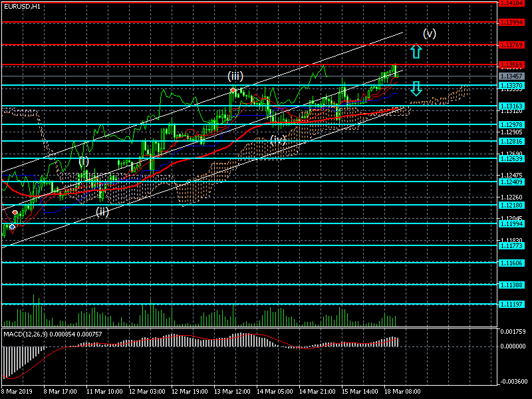
Task: Click the 1.13163 cyan level price tag
Action: point(511,106)
